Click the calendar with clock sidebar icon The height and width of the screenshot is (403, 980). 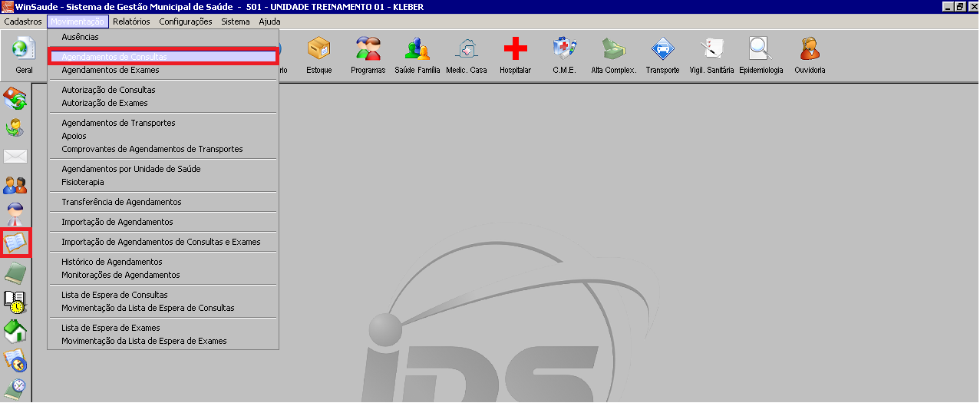point(15,360)
